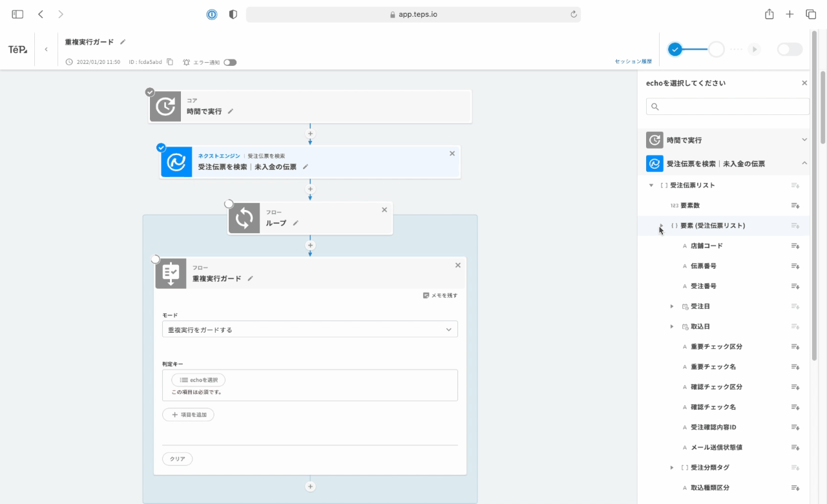Screen dimensions: 827x504
Task: Expand the 受注日 tree item
Action: click(672, 306)
